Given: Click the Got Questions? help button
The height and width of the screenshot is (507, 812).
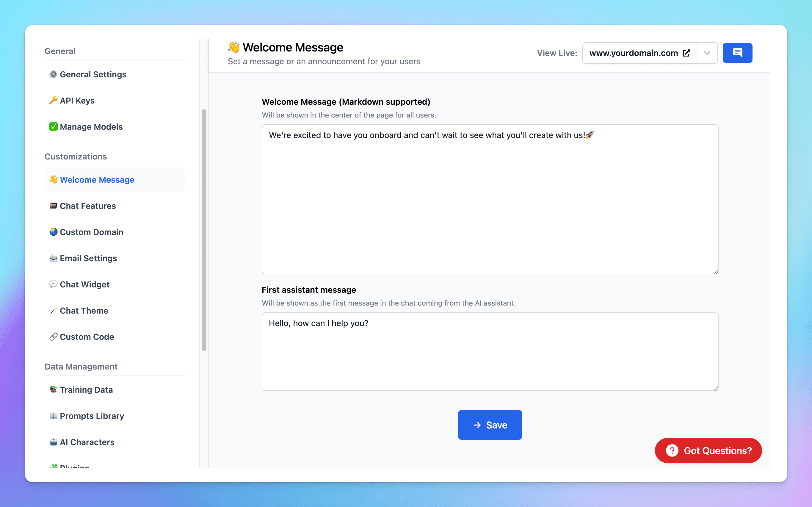Looking at the screenshot, I should (708, 450).
